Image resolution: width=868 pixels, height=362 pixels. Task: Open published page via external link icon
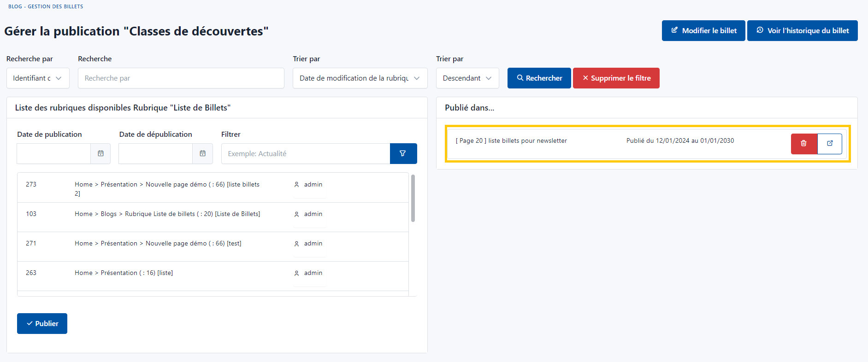point(830,144)
